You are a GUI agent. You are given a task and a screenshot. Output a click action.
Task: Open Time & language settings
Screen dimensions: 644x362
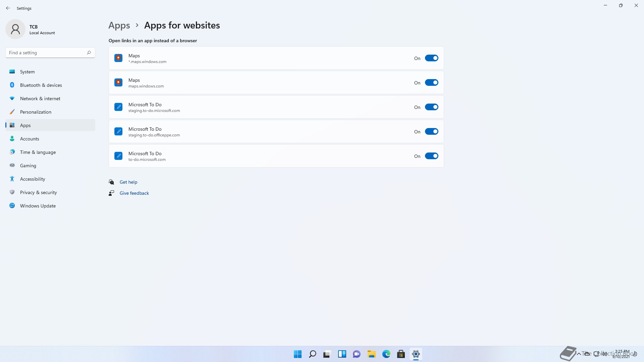50,152
